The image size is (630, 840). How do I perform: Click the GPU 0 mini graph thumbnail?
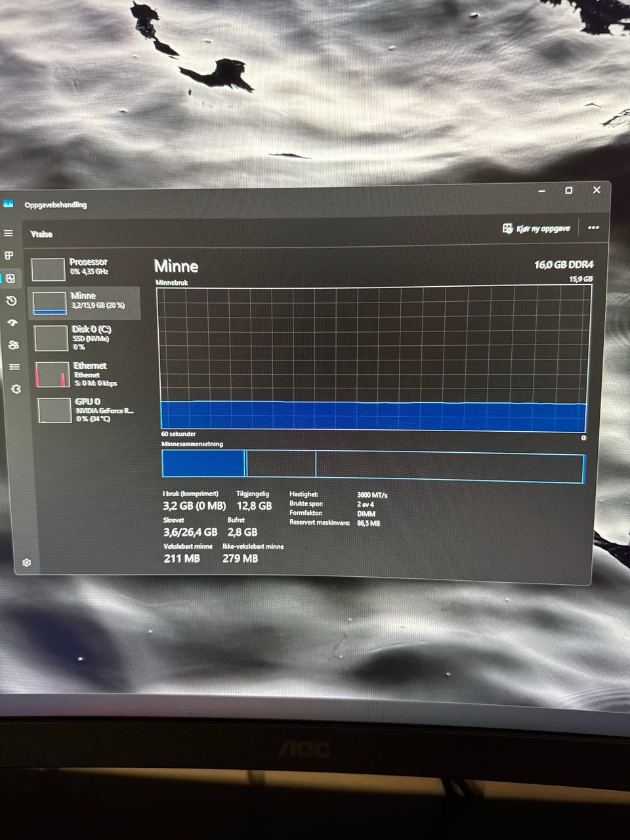click(x=54, y=411)
